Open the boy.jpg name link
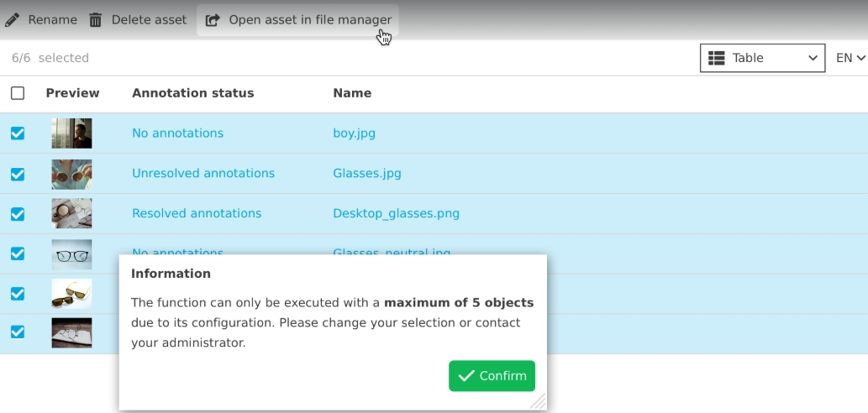 click(x=354, y=133)
